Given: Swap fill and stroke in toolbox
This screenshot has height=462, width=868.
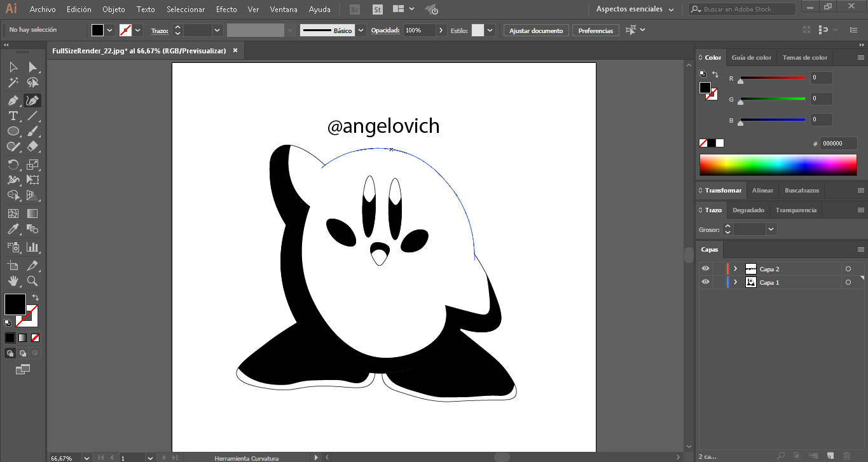Looking at the screenshot, I should 36,297.
